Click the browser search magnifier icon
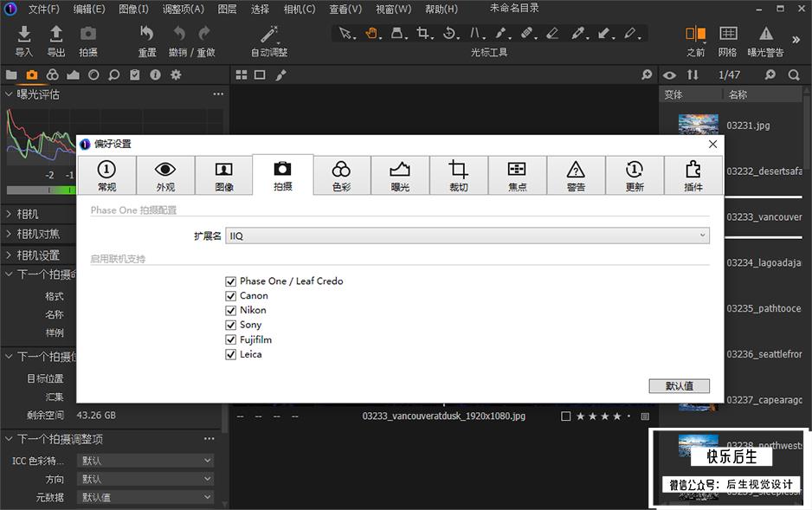Viewport: 812px width, 510px height. coord(794,75)
